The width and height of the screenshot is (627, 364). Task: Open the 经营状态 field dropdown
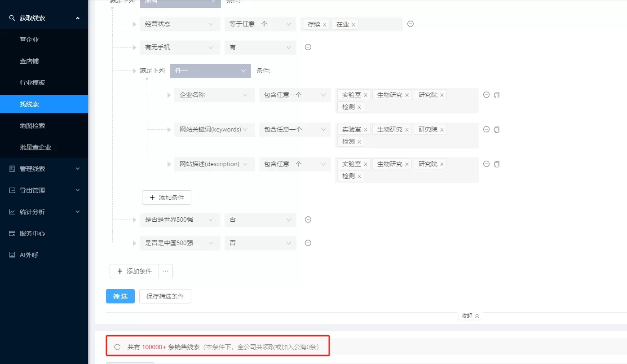point(180,24)
